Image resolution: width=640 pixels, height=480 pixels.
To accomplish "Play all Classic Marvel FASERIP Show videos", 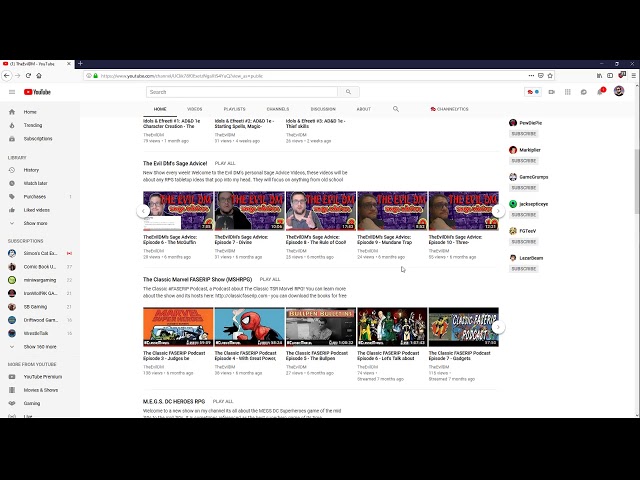I will point(270,280).
